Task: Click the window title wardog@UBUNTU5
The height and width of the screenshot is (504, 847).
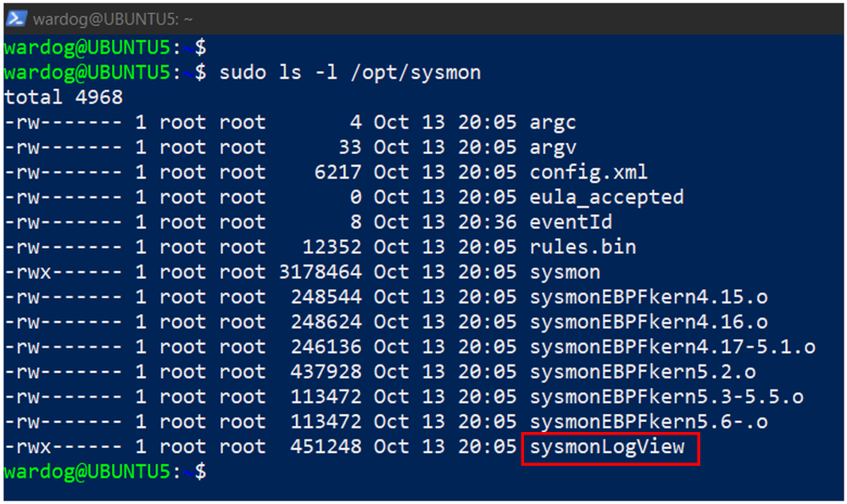Action: tap(113, 19)
